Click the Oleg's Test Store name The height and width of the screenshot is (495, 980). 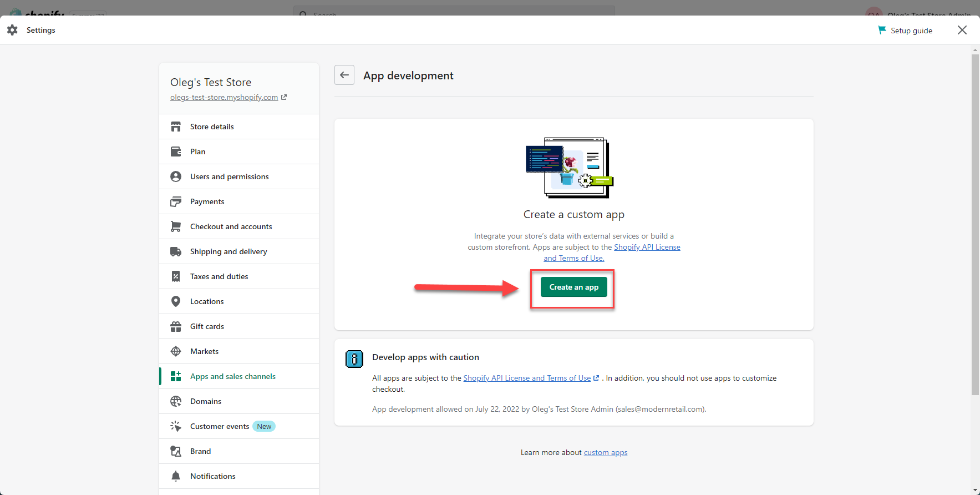tap(211, 82)
